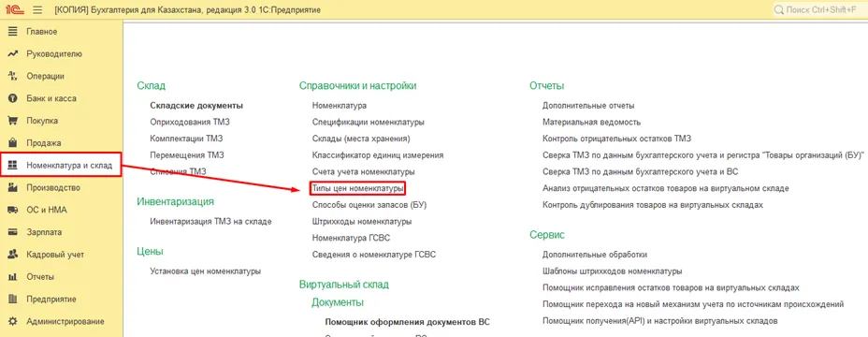
Task: Open Помощник оформления документов ВС
Action: (408, 322)
